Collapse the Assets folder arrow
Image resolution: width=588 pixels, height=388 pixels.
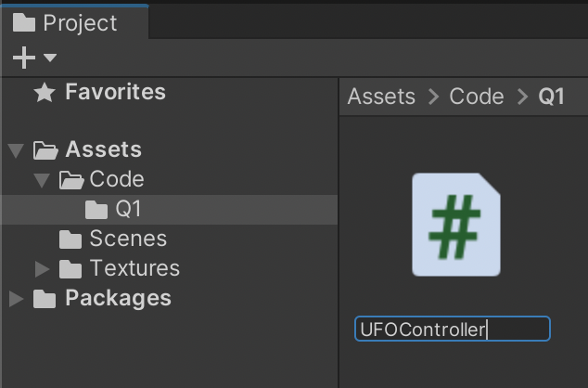(x=15, y=150)
